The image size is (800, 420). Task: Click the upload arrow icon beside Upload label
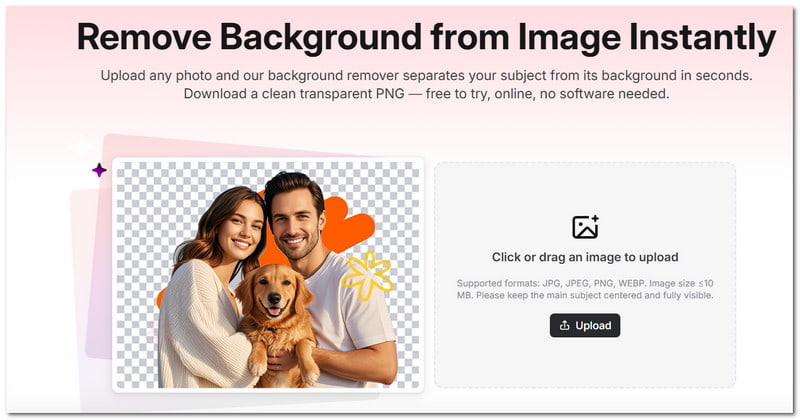[x=564, y=326]
